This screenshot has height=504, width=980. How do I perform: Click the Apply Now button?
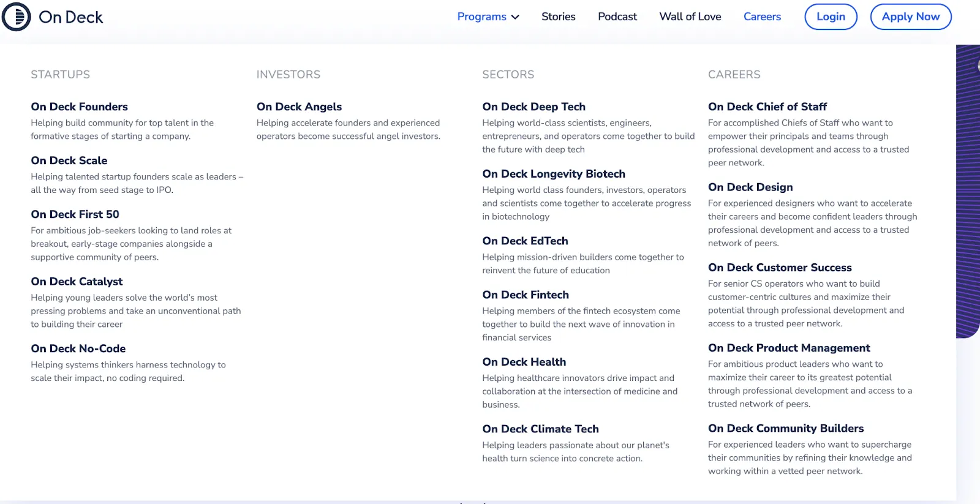911,17
